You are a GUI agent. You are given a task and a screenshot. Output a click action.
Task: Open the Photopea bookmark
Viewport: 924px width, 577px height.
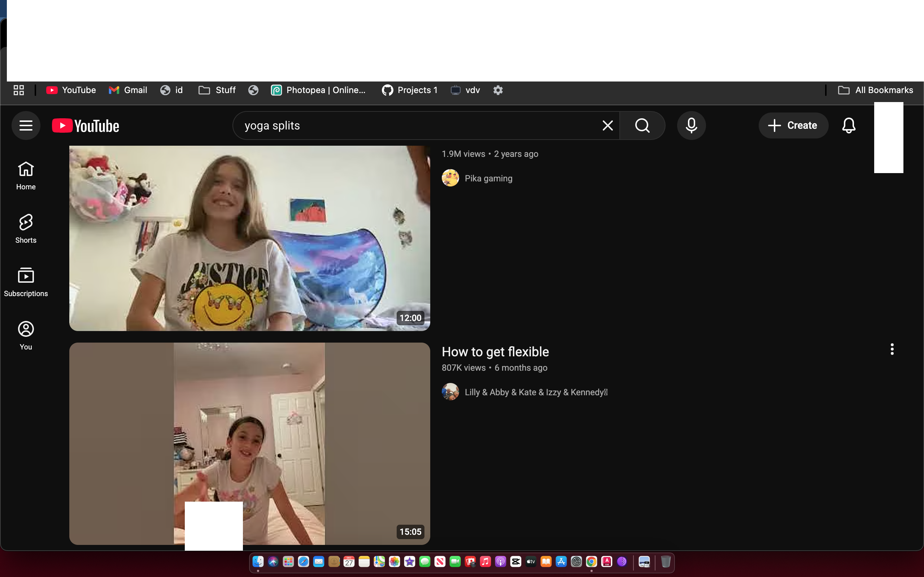click(318, 90)
